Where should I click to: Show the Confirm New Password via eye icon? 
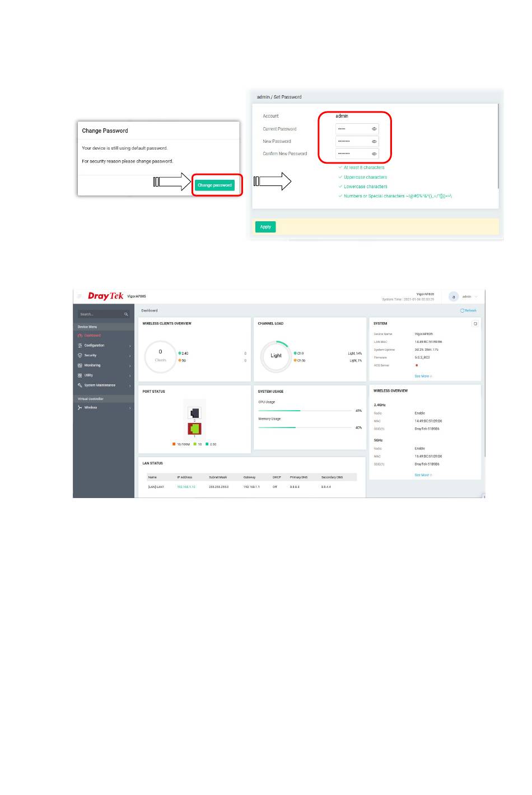[x=374, y=154]
